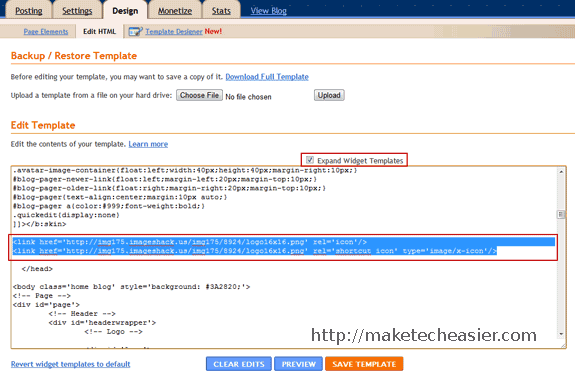
Task: Click Download Full Template link
Action: [x=267, y=77]
